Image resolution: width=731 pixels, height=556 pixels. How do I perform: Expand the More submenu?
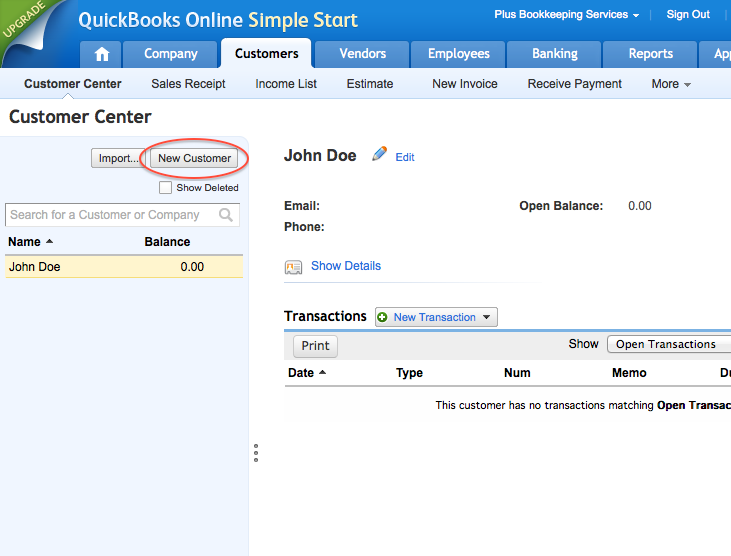tap(670, 84)
